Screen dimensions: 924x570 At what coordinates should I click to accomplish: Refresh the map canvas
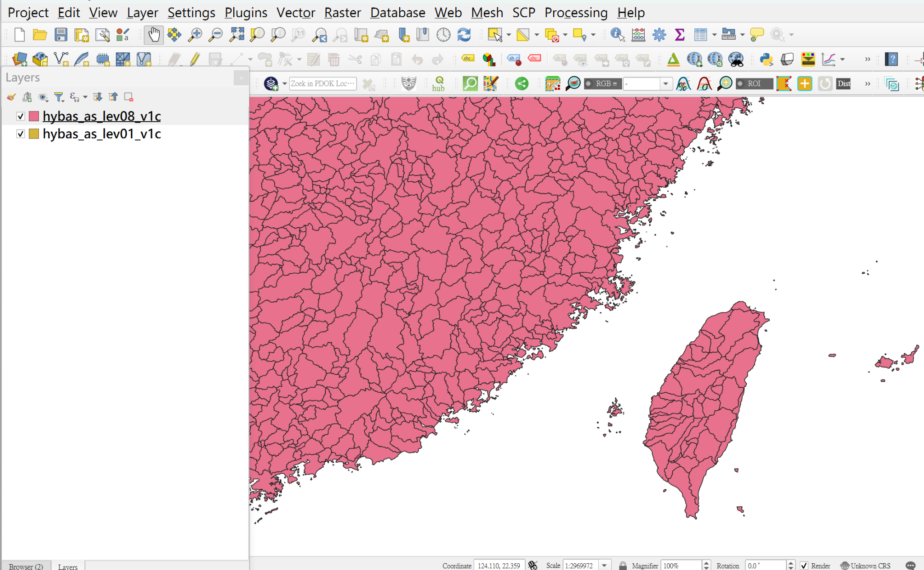[x=464, y=35]
